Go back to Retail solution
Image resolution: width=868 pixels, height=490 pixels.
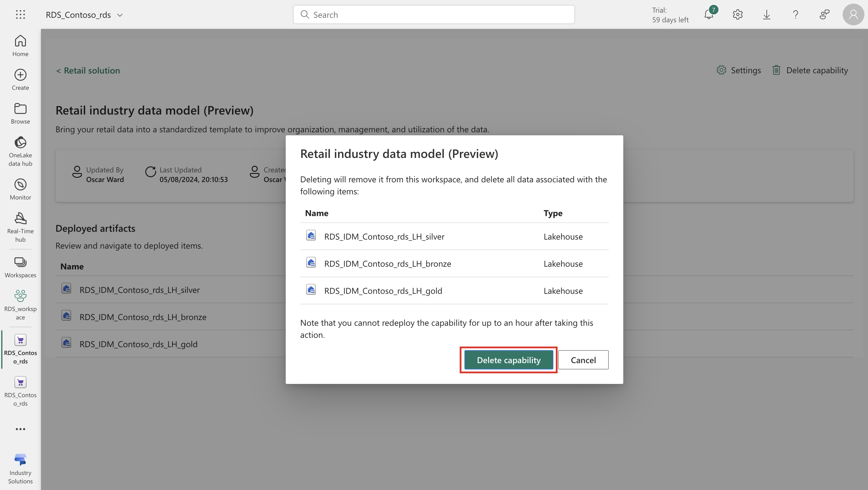pyautogui.click(x=88, y=71)
